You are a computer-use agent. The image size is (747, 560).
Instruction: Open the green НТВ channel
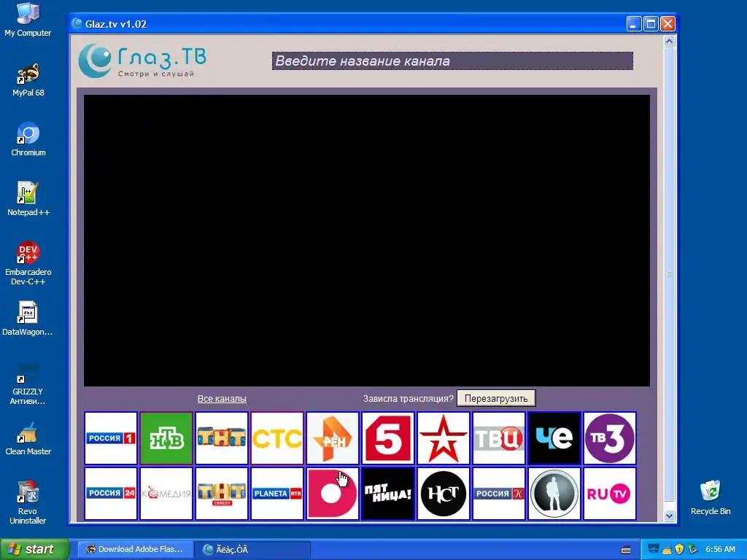click(166, 438)
